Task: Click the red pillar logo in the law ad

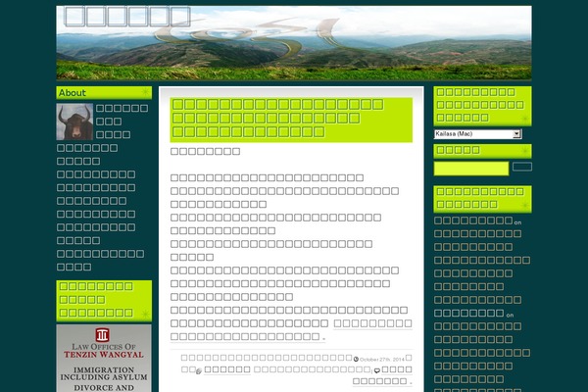Action: (102, 334)
